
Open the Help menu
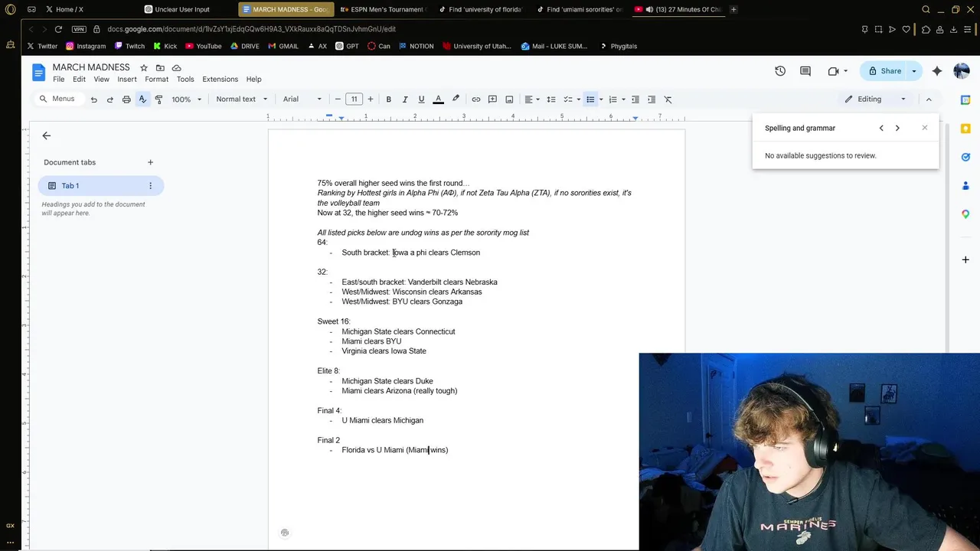[x=253, y=80]
